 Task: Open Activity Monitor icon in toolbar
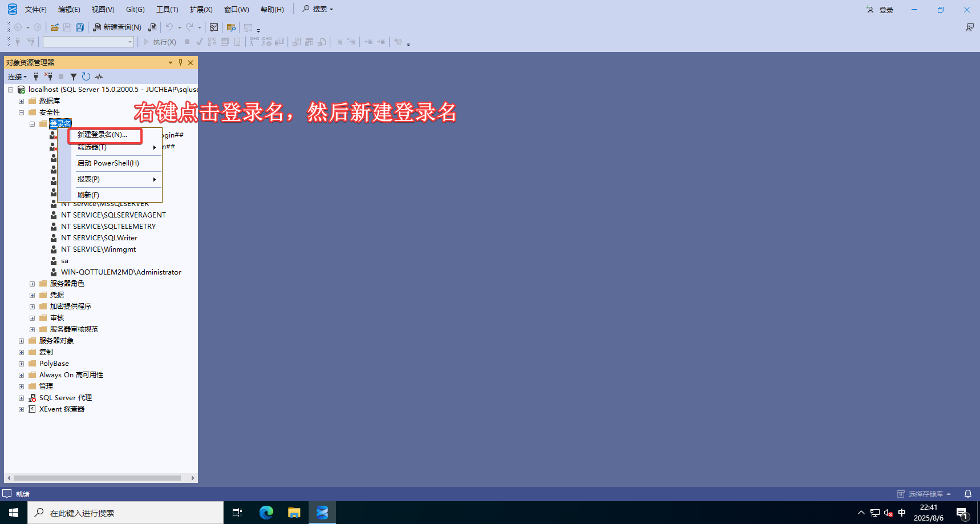214,27
